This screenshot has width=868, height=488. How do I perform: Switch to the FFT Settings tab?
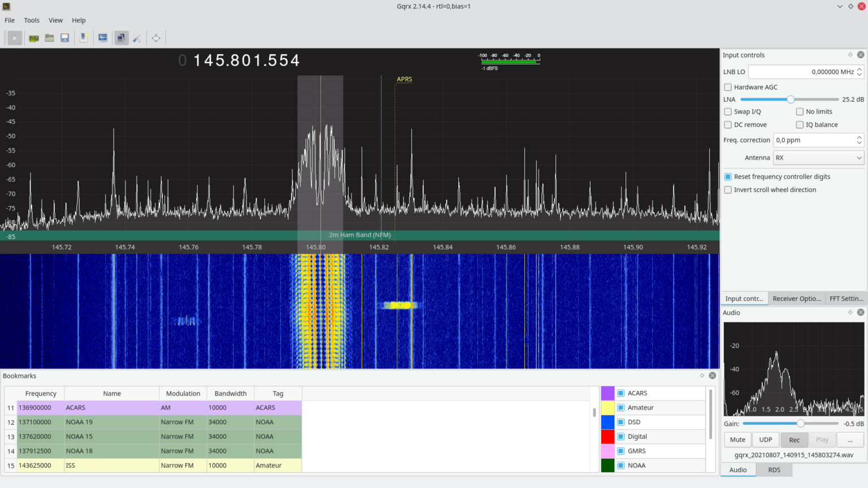coord(846,298)
